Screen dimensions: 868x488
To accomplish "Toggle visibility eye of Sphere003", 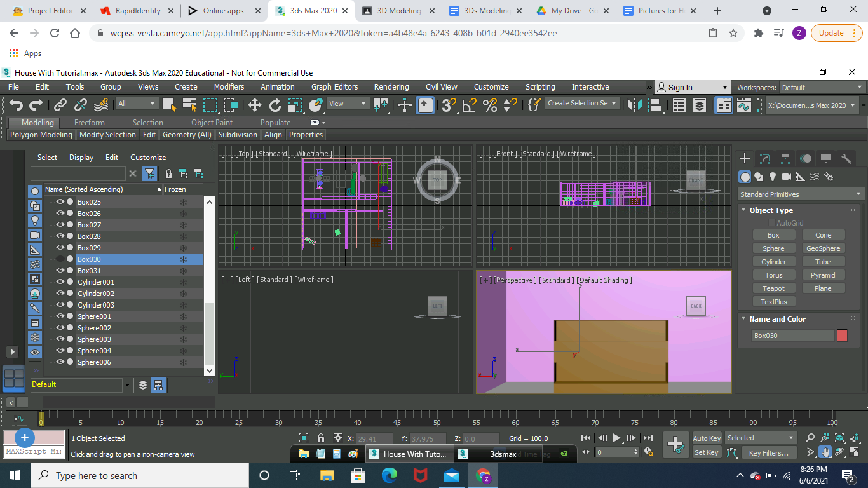I will pos(60,339).
